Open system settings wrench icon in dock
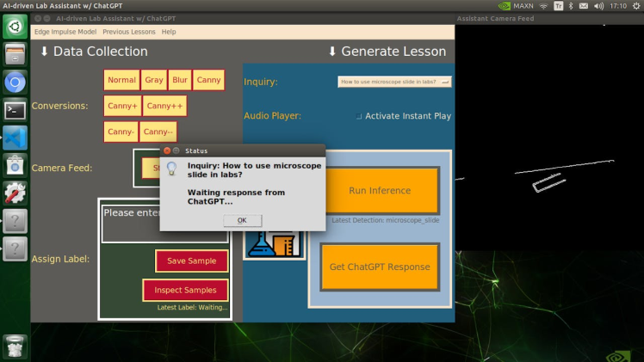 (15, 193)
